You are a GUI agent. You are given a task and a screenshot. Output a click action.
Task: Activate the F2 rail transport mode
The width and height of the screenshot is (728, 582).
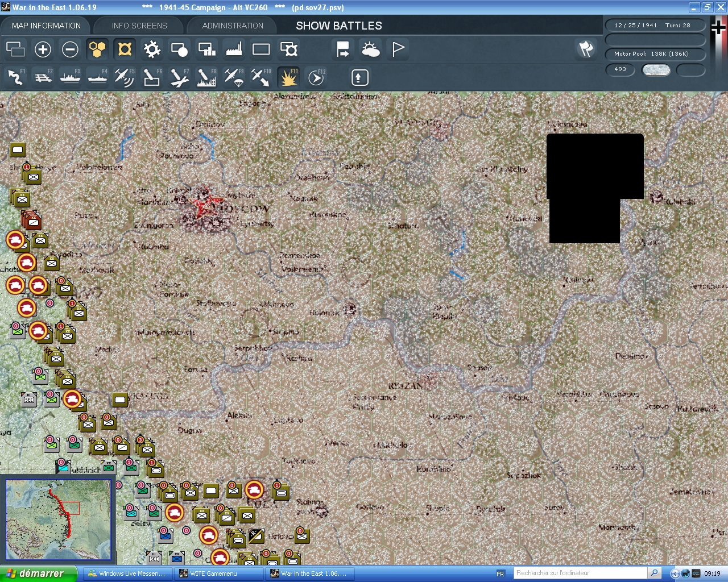click(x=43, y=77)
